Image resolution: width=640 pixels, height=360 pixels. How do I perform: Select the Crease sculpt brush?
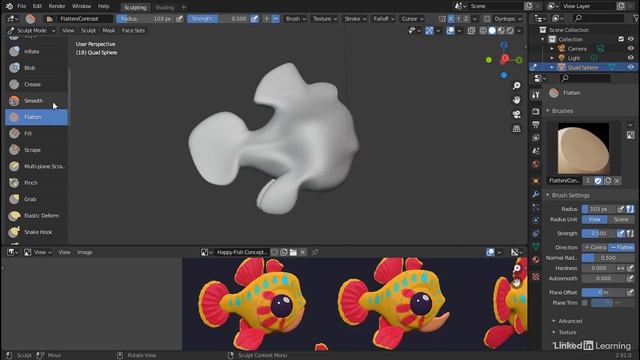pyautogui.click(x=36, y=84)
